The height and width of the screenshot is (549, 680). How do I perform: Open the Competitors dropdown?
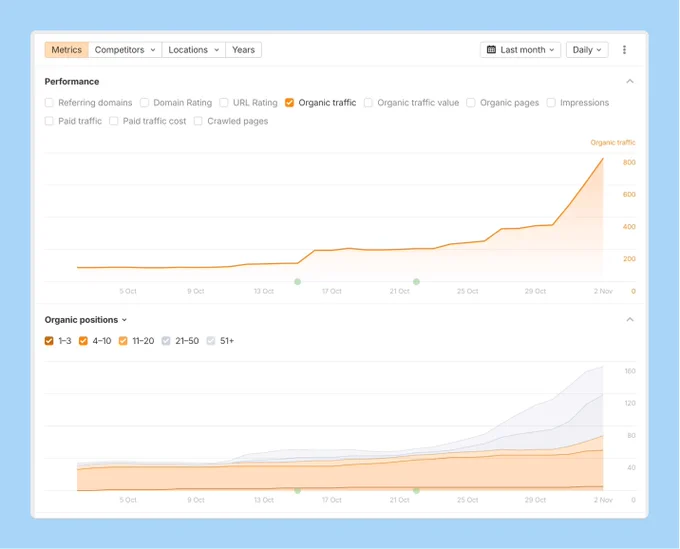[x=125, y=50]
